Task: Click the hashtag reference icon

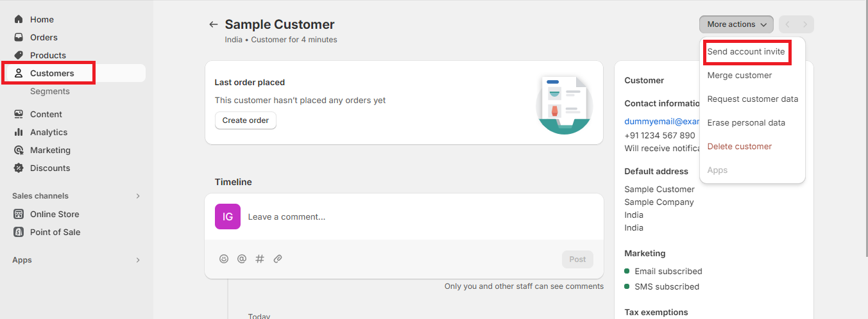Action: (x=260, y=259)
